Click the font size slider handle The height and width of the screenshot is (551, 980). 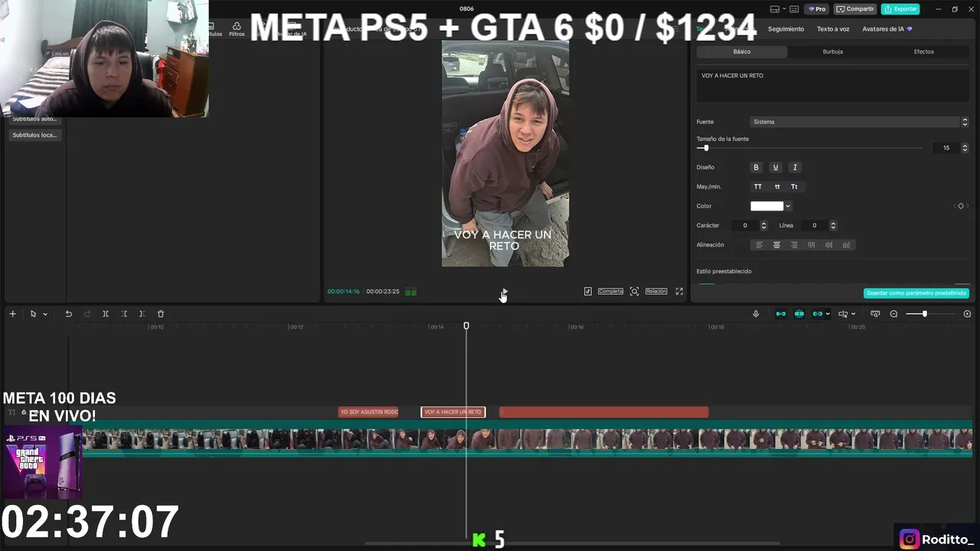[706, 148]
